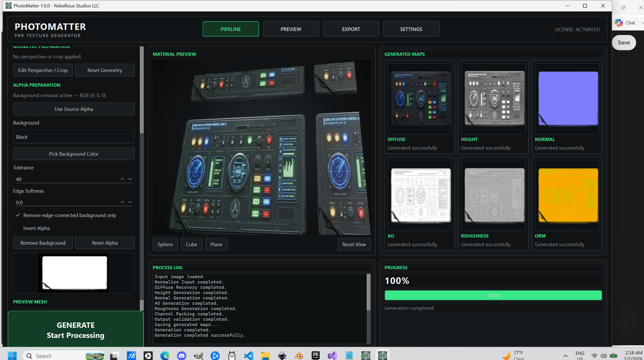Open ORM map thumbnail
The height and width of the screenshot is (360, 644).
567,195
